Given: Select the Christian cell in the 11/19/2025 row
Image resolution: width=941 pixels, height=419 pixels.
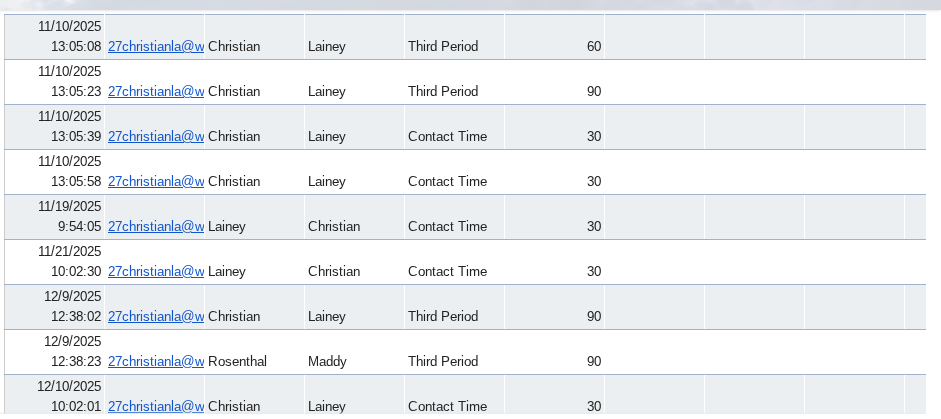Looking at the screenshot, I should point(334,226).
